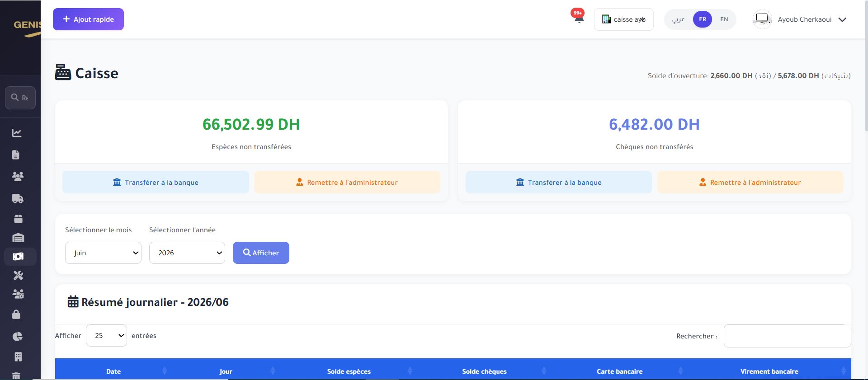Sort by Jour column arrows
This screenshot has width=868, height=380.
pos(273,371)
